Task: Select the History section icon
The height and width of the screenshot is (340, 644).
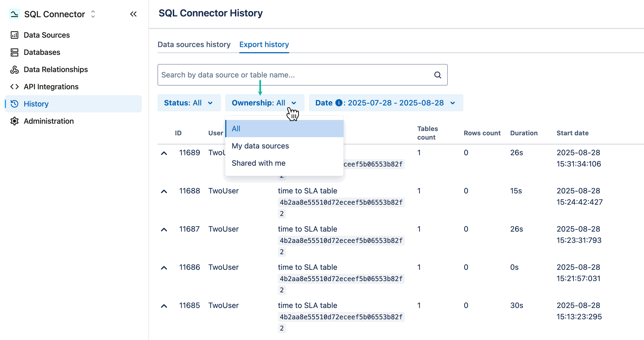Action: (x=15, y=104)
